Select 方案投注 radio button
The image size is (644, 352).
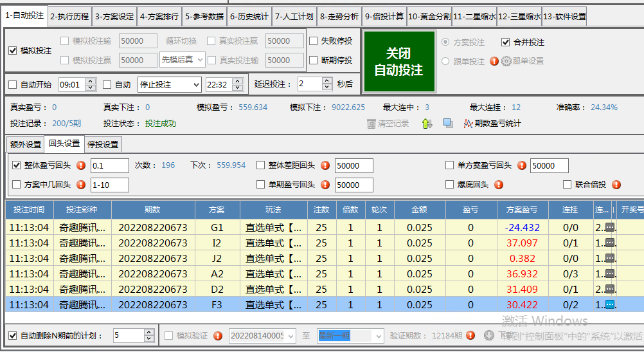pos(445,42)
